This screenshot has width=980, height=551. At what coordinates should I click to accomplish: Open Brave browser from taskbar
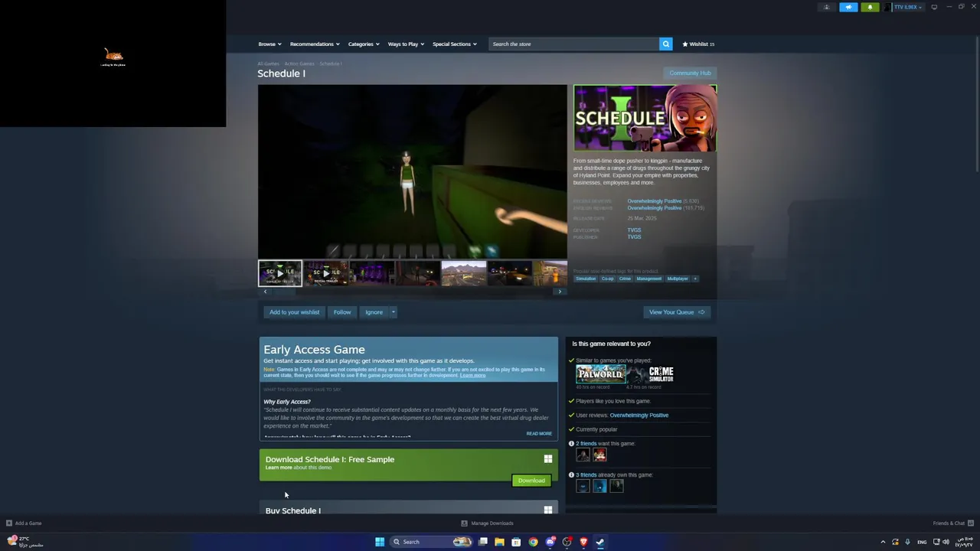click(x=583, y=542)
